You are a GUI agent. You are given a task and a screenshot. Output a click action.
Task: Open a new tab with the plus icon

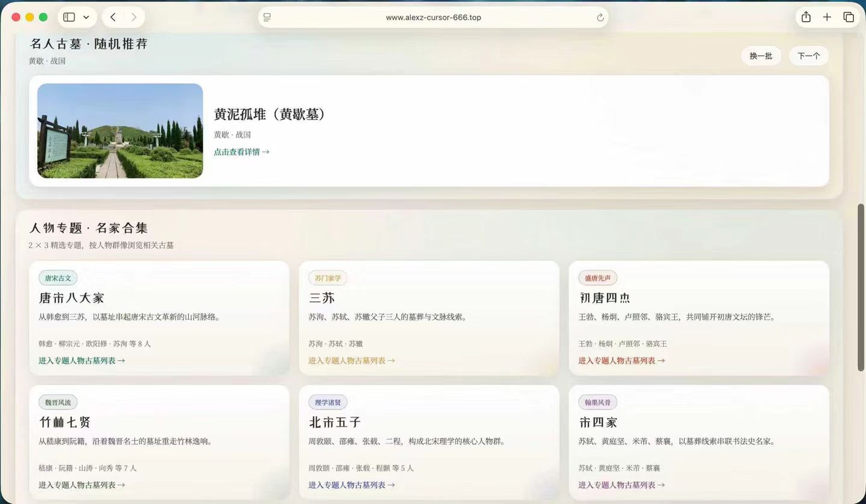[x=828, y=17]
